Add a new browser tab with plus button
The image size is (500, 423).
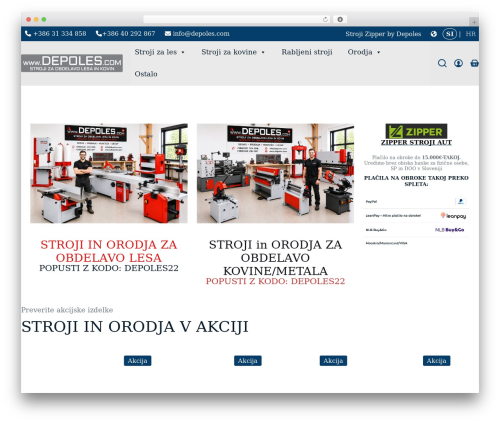(x=474, y=22)
